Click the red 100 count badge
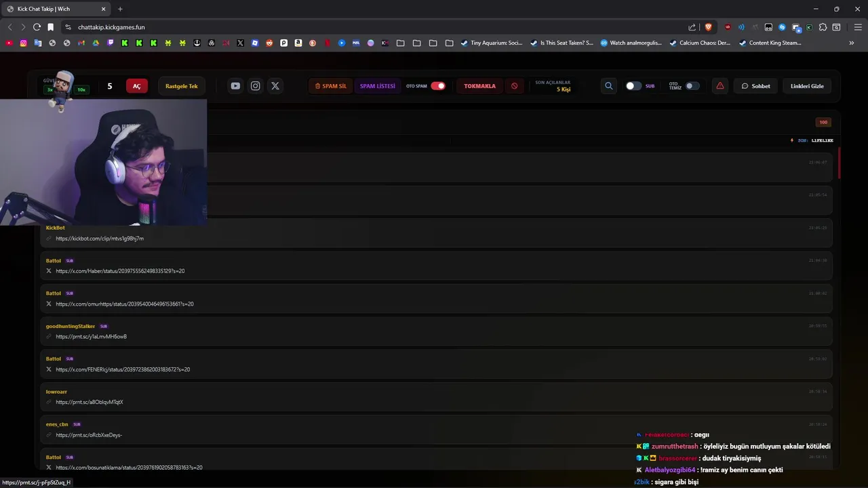868x488 pixels. [x=823, y=123]
